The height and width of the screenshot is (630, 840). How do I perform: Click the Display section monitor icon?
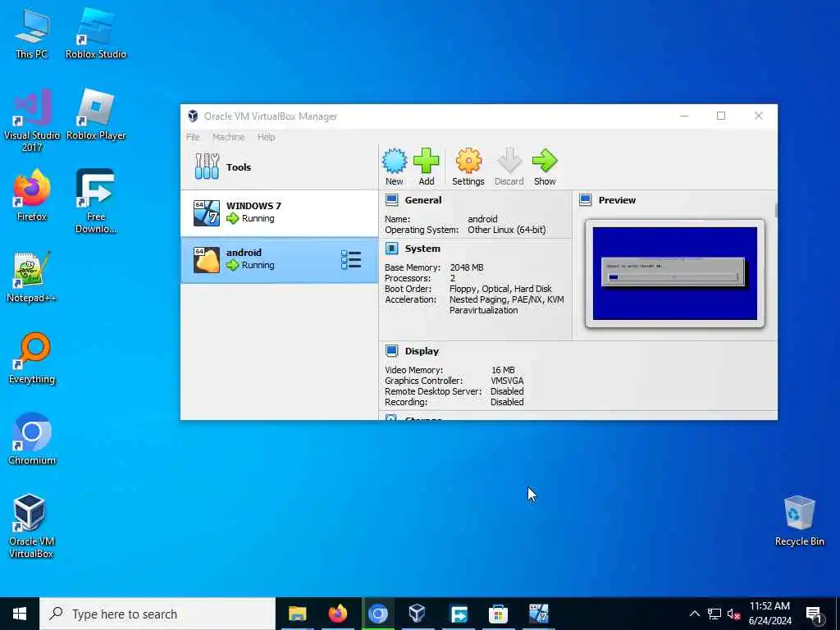click(x=391, y=351)
